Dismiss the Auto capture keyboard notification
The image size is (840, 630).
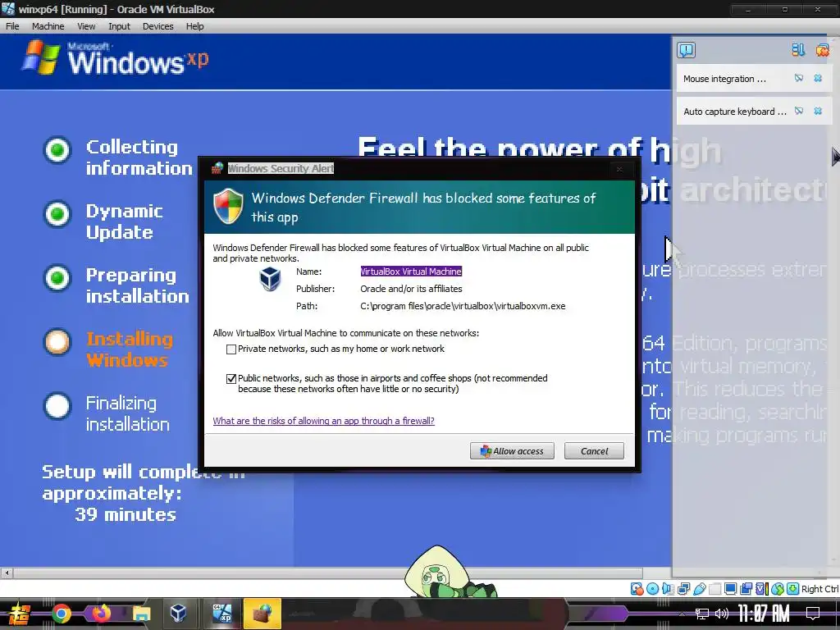click(818, 111)
